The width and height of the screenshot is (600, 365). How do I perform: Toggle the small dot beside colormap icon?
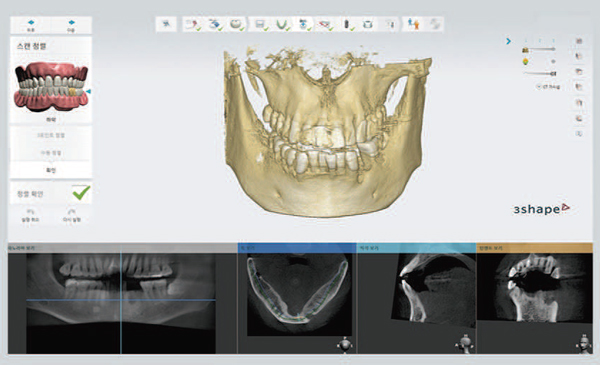coord(553,61)
